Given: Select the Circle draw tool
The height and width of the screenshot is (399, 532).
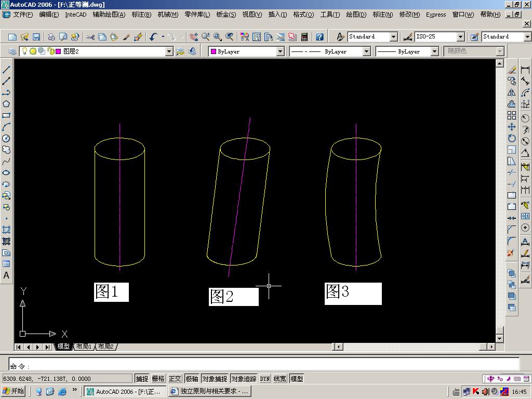Looking at the screenshot, I should coord(6,138).
